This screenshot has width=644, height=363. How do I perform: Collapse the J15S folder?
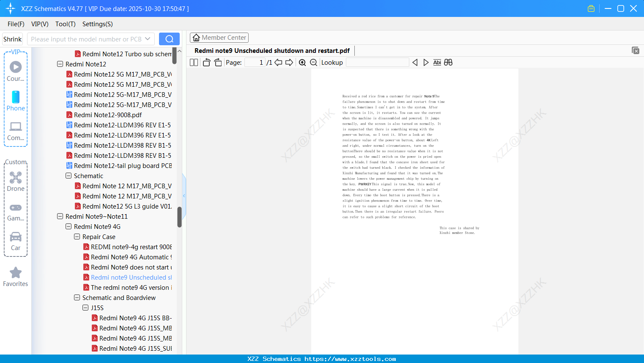(85, 308)
